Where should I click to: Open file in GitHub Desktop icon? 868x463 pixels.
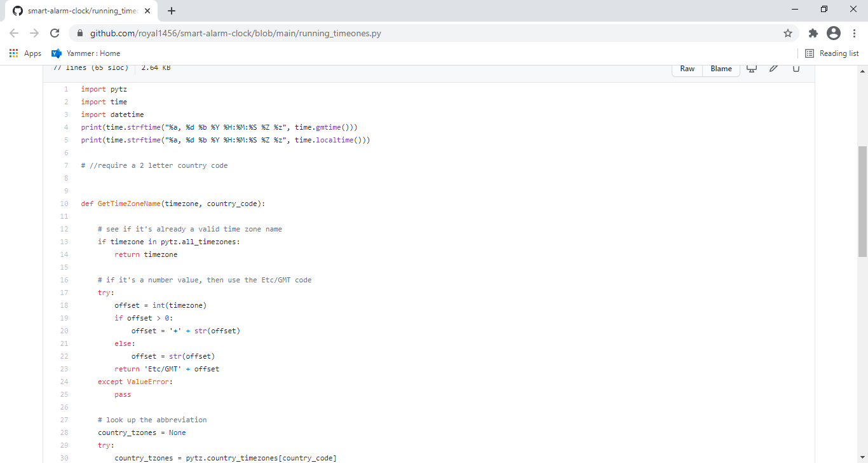752,68
